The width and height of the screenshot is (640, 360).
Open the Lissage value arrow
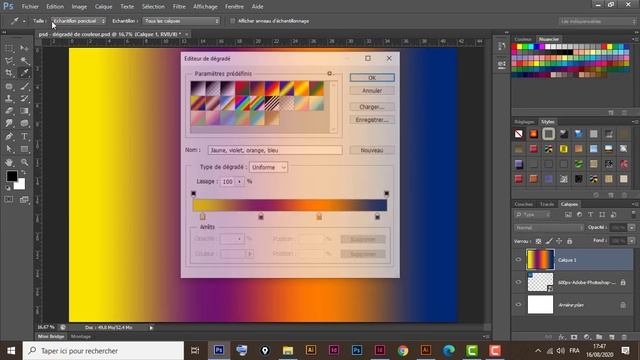coord(239,182)
